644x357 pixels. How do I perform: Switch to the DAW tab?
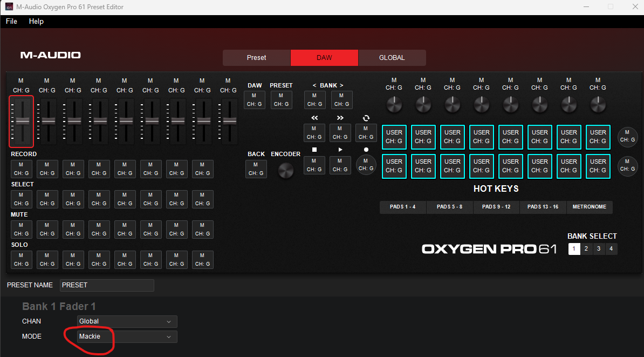[x=325, y=58]
